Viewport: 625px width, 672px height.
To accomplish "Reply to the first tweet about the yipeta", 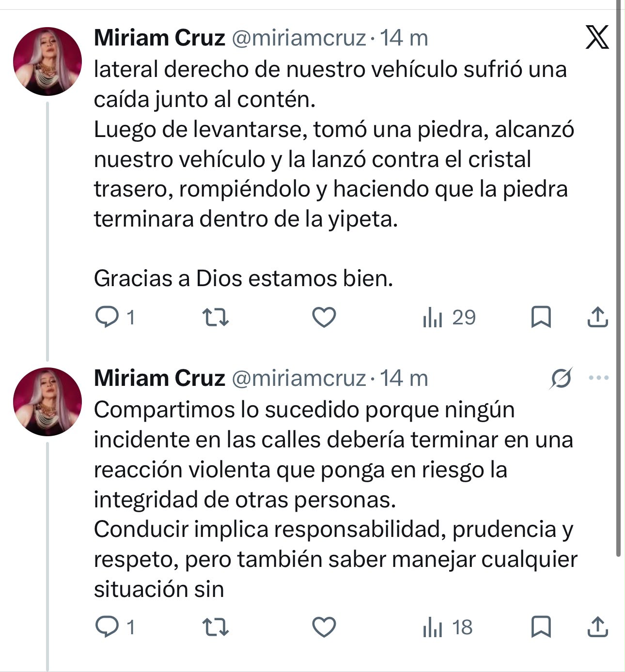I will pos(115,318).
